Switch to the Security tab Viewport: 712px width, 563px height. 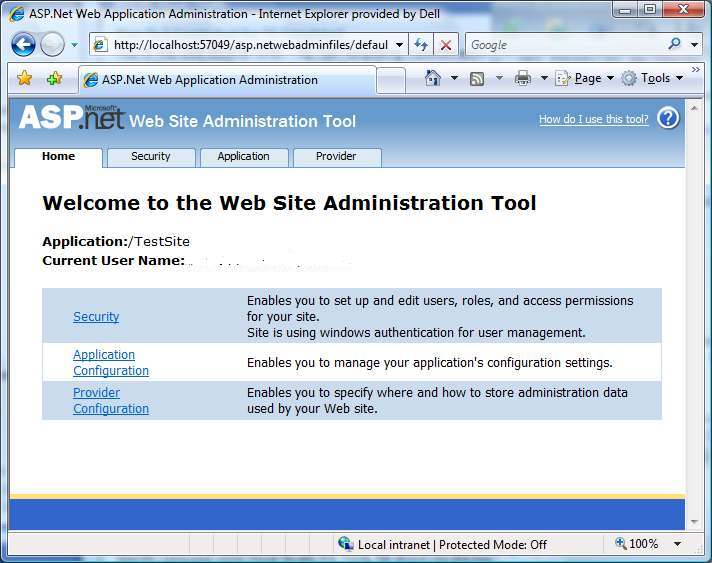[150, 157]
